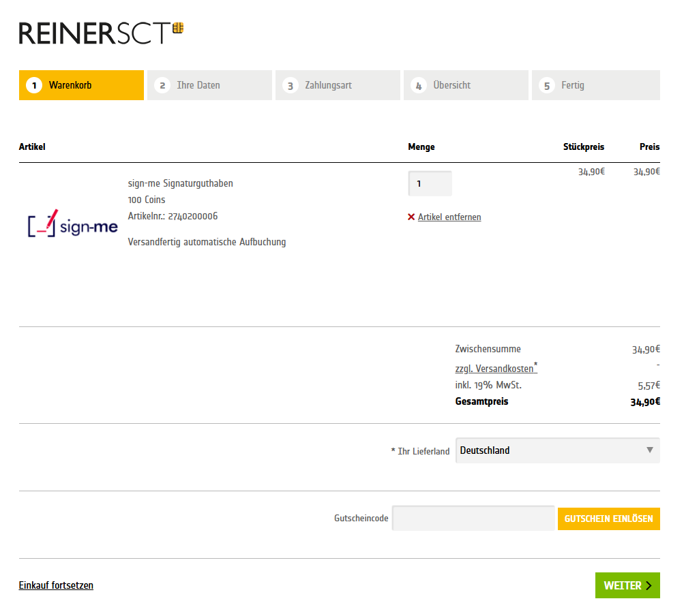Go to the Ihre Daten step
Image resolution: width=684 pixels, height=616 pixels.
(x=209, y=85)
